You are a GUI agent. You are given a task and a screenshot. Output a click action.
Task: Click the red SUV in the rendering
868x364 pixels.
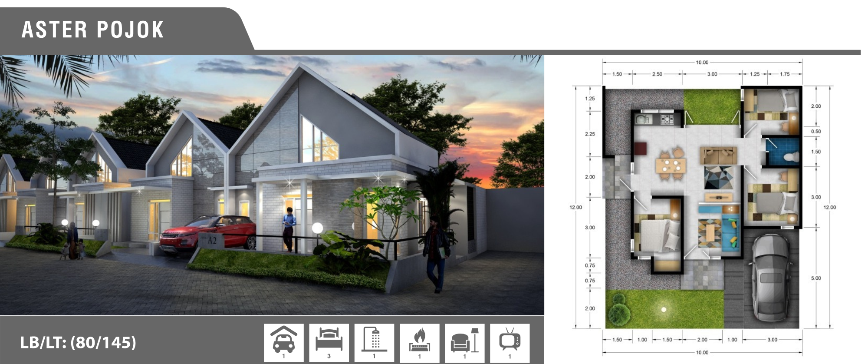tap(208, 234)
